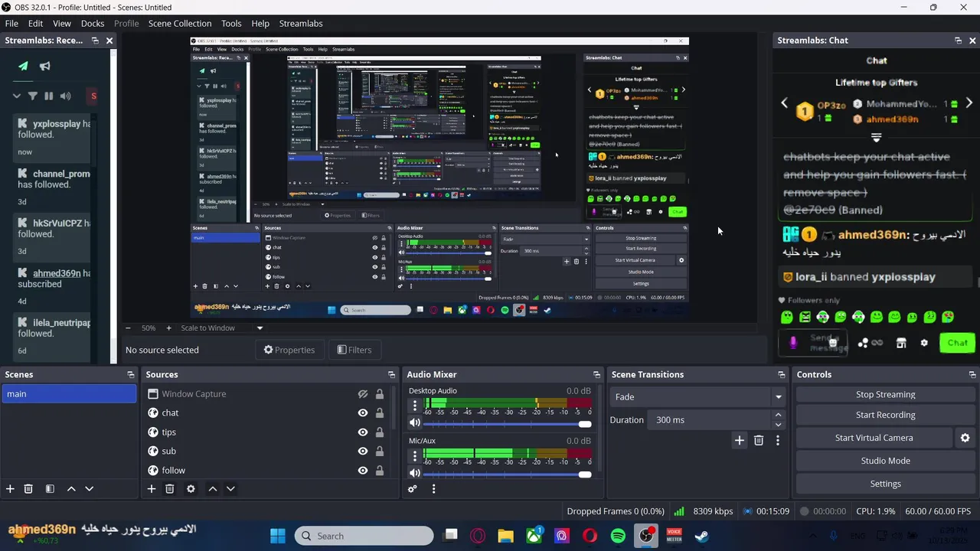Screen dimensions: 980x551
Task: Move source up in Sources list
Action: point(213,488)
